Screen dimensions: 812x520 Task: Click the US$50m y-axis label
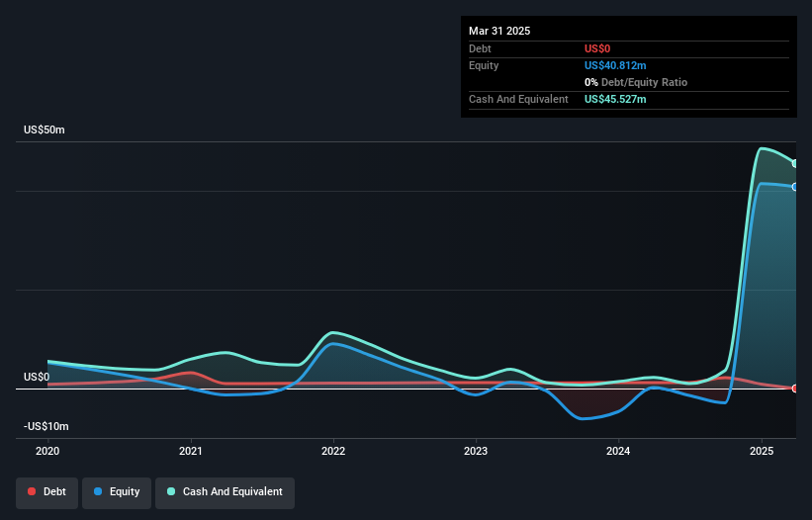(x=45, y=130)
